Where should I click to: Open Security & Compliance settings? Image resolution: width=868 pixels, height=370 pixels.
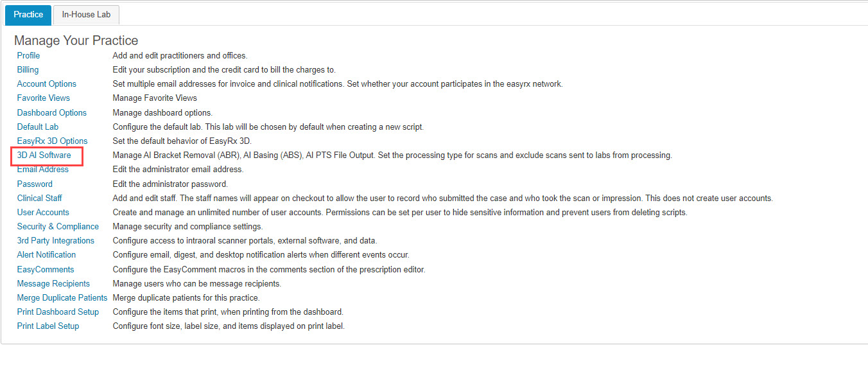click(58, 226)
